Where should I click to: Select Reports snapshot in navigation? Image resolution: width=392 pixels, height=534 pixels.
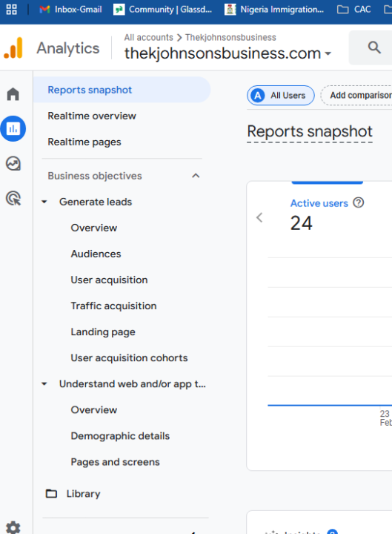(x=122, y=90)
